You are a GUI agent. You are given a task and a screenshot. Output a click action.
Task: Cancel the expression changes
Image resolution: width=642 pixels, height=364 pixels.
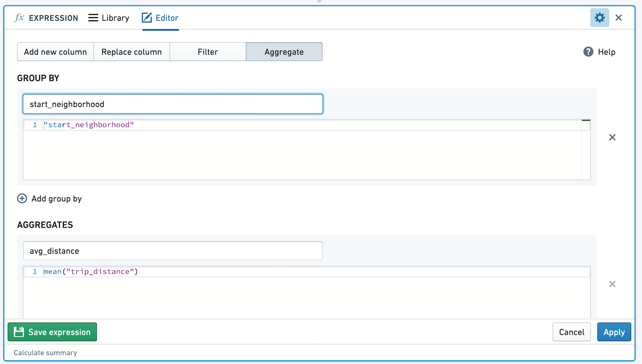(571, 332)
